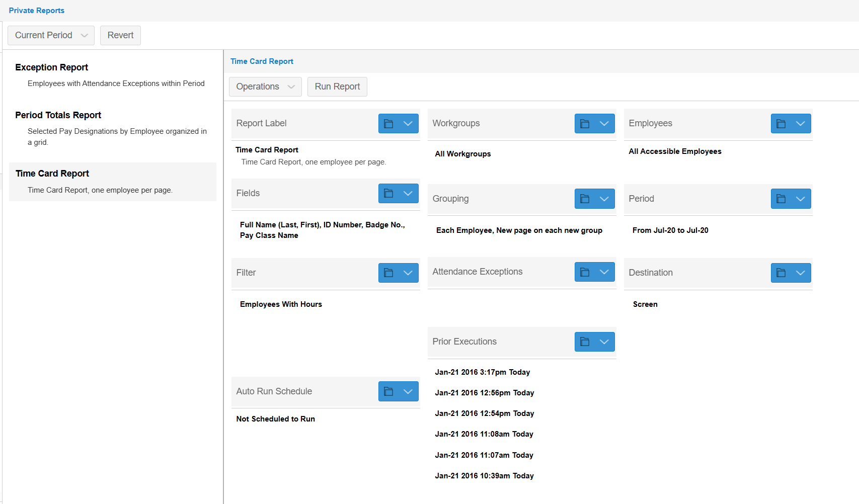Open the Filter folder icon
This screenshot has height=504, width=859.
point(388,273)
